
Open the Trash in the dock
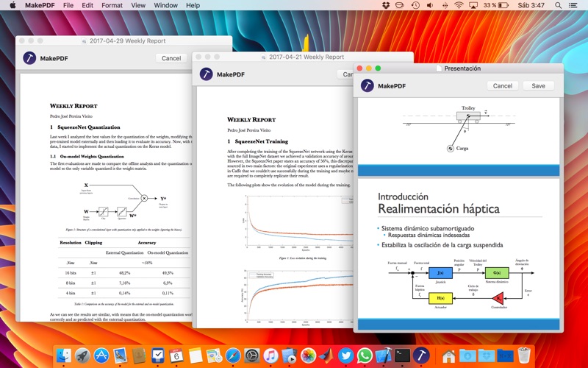coord(524,355)
